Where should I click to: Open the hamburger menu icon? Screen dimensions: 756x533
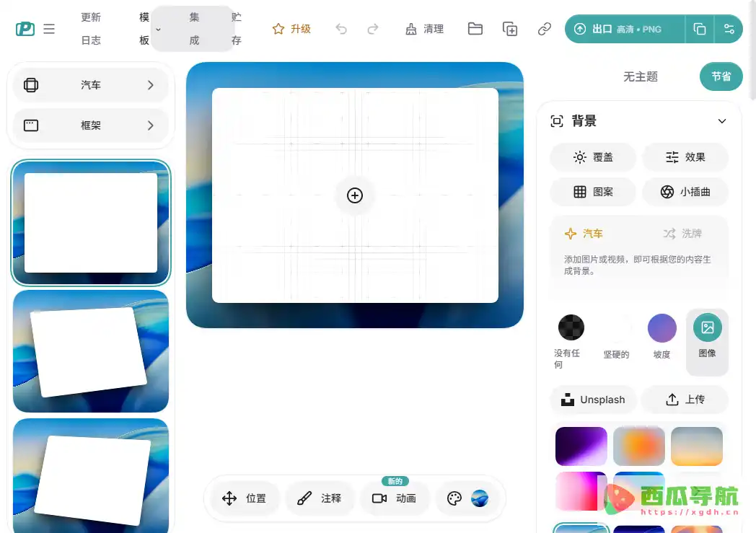pos(49,29)
